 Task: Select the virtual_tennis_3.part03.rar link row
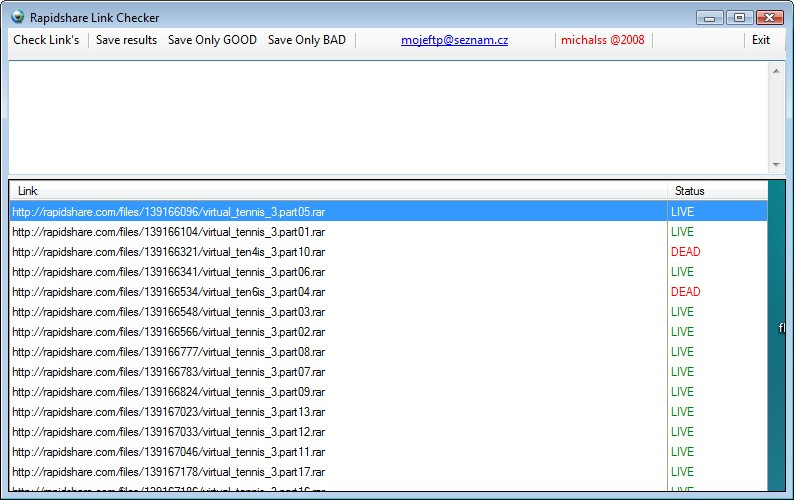[x=388, y=312]
